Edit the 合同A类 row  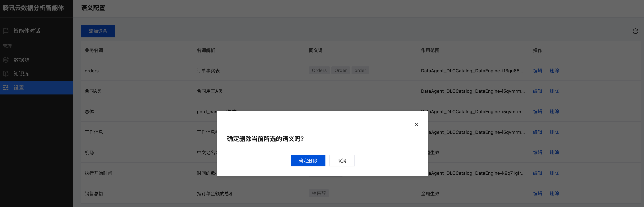[x=537, y=91]
